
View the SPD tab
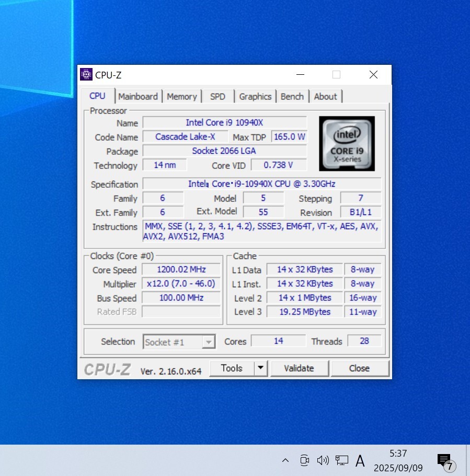coord(217,96)
